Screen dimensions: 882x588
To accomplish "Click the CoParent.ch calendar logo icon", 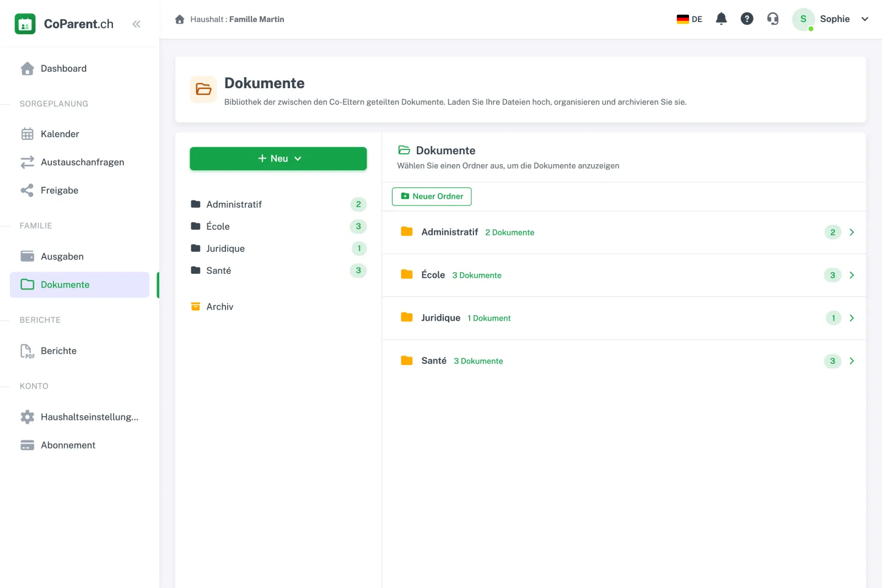I will [25, 24].
